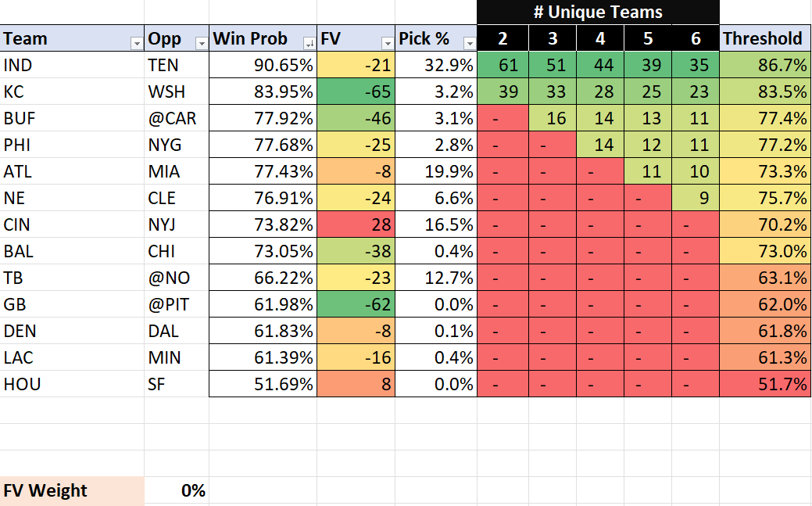This screenshot has height=506, width=812.
Task: Select the red FV cell showing 28
Action: 356,225
